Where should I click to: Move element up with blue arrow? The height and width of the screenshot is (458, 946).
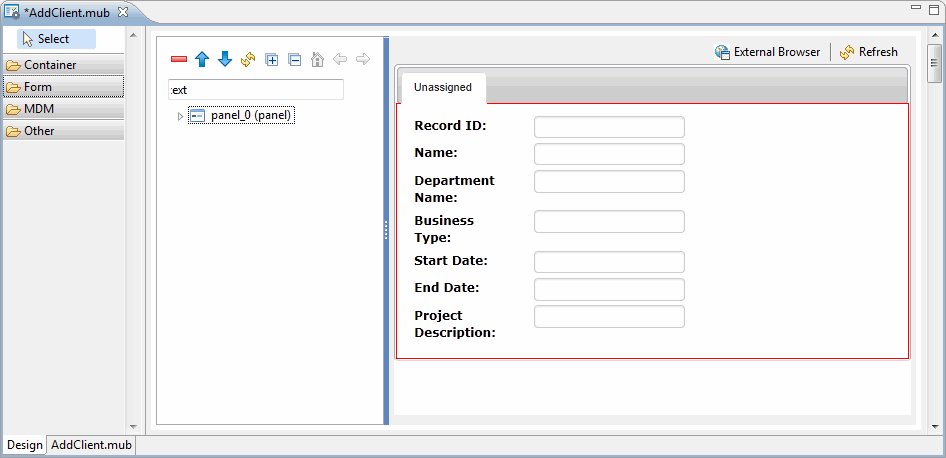click(x=202, y=59)
